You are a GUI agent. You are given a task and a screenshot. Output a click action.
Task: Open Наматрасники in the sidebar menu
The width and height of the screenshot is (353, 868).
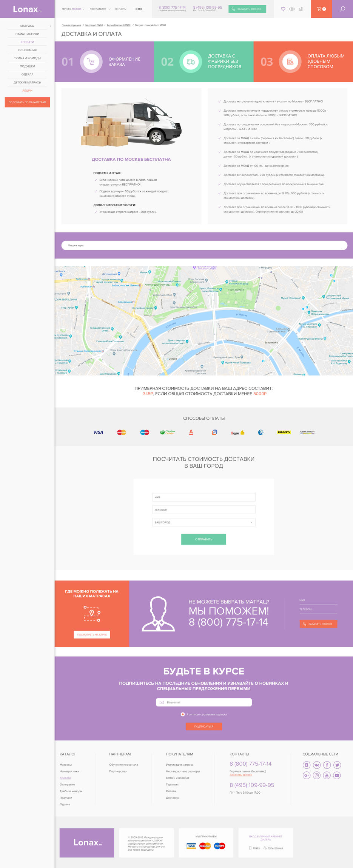pos(27,34)
